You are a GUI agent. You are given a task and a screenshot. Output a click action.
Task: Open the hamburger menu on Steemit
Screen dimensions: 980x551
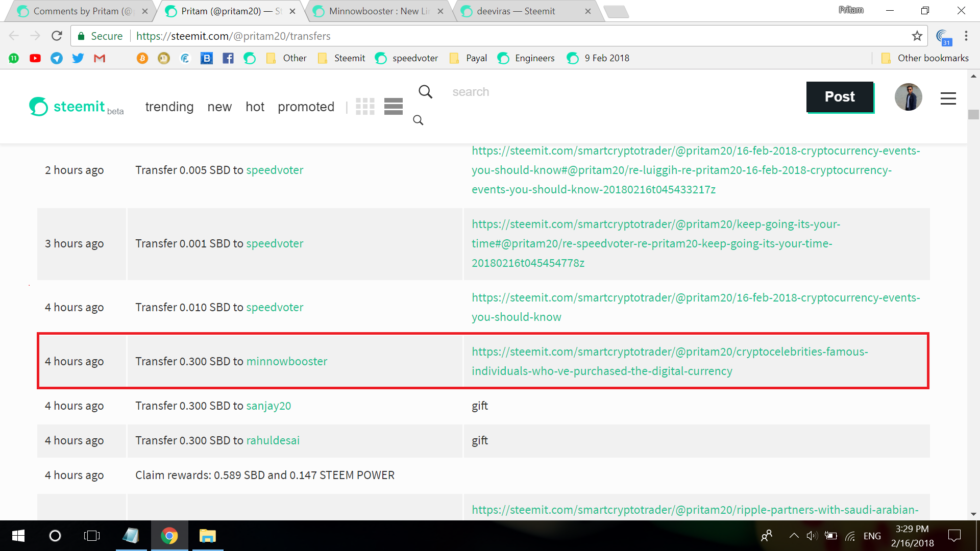948,98
